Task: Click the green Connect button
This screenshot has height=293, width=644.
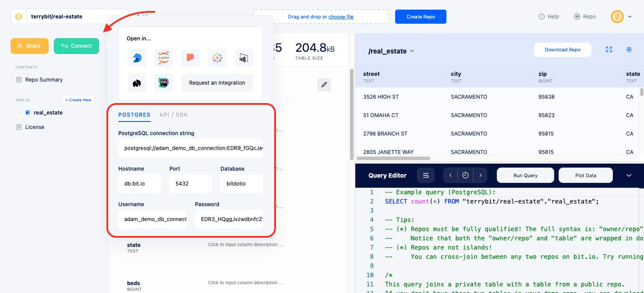Action: 77,46
